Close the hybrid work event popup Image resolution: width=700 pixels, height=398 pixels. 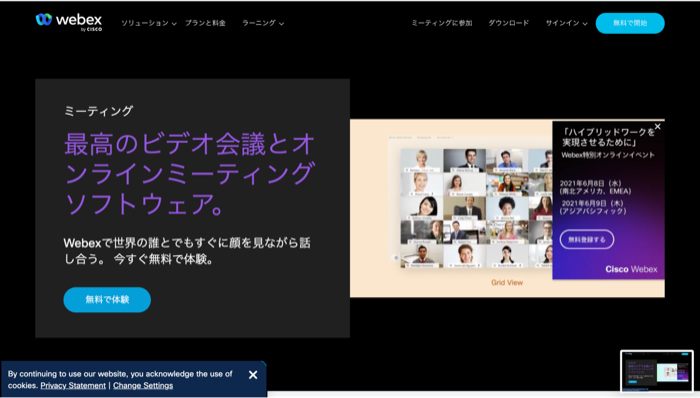(x=657, y=127)
